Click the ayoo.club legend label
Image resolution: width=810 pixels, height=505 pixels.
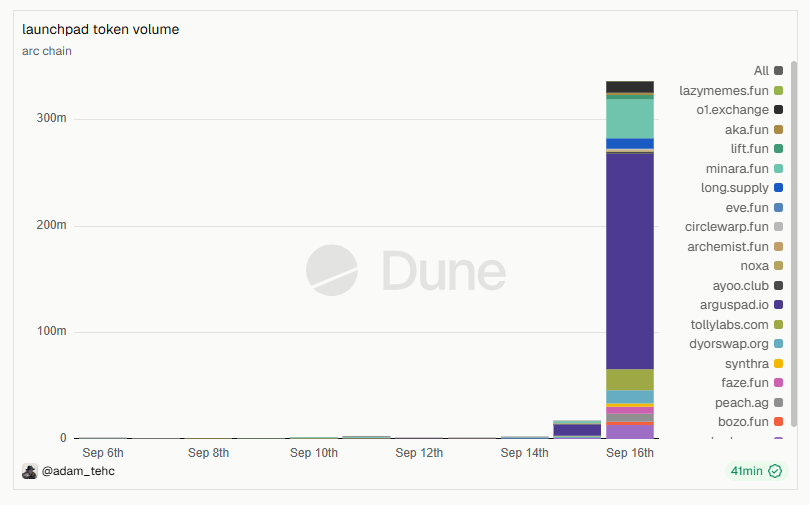(740, 286)
